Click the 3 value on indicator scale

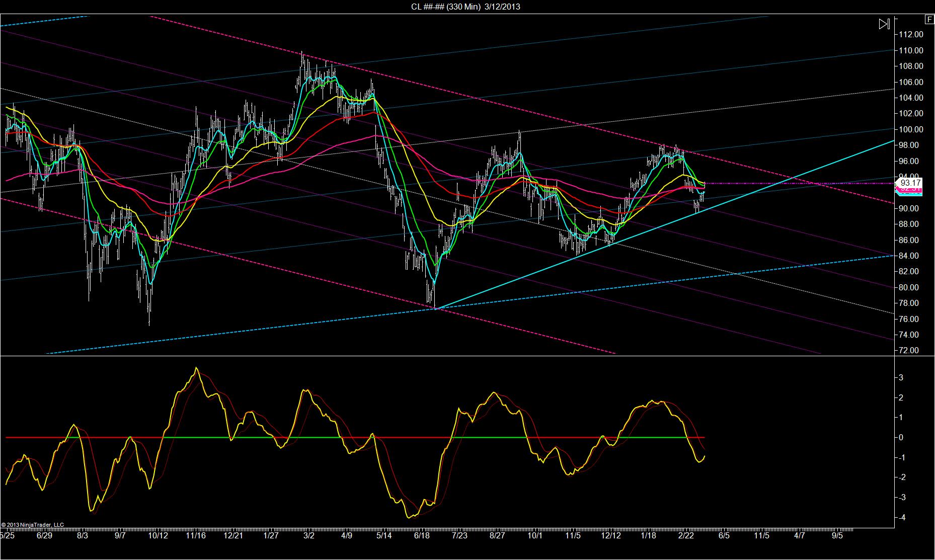pyautogui.click(x=901, y=378)
